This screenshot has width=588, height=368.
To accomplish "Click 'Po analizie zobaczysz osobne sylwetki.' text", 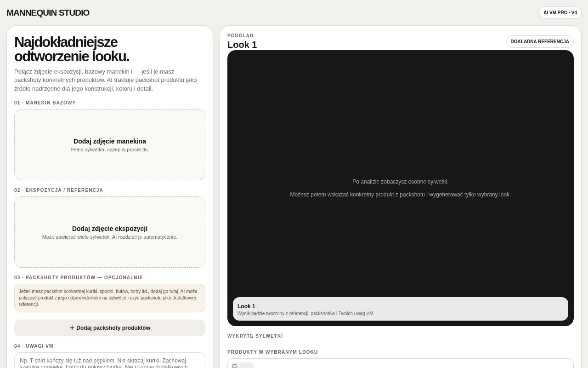I will [x=401, y=182].
